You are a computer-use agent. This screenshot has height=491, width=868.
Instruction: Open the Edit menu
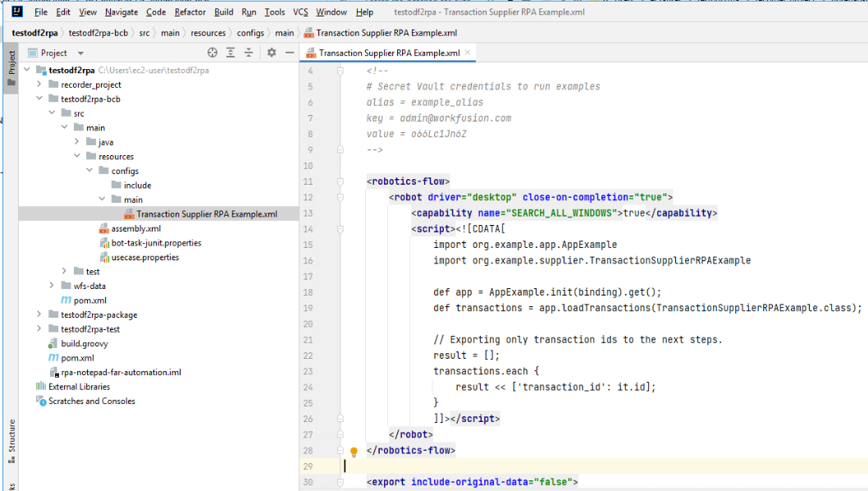pos(63,11)
